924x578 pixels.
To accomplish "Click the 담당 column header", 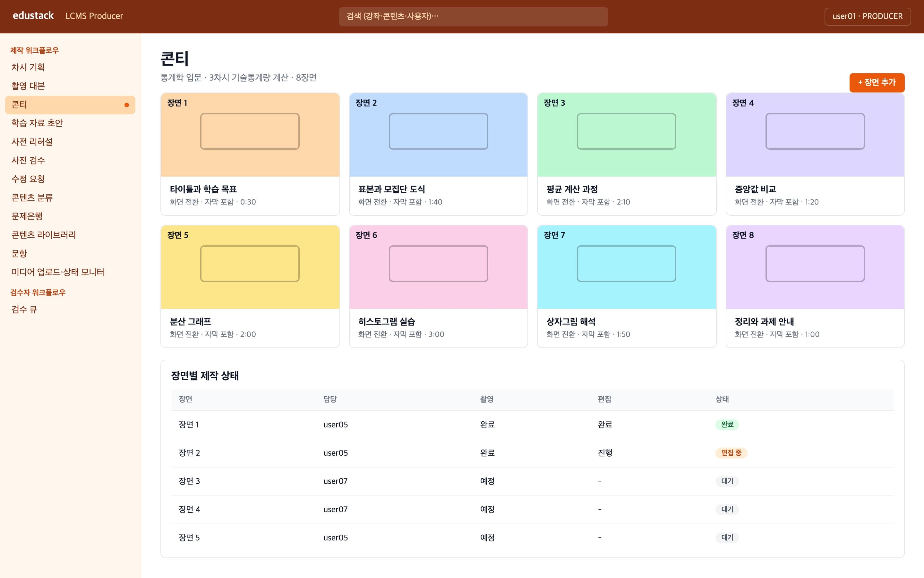I will (330, 399).
